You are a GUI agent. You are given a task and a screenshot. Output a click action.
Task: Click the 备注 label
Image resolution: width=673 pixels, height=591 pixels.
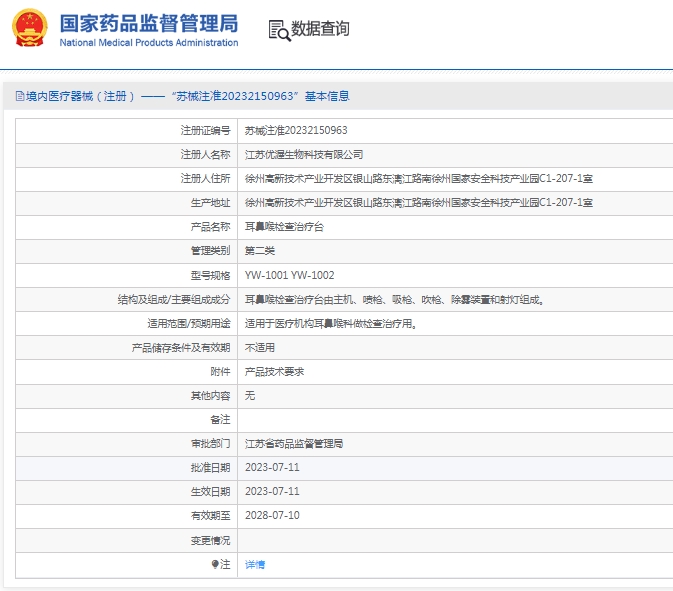pos(220,420)
